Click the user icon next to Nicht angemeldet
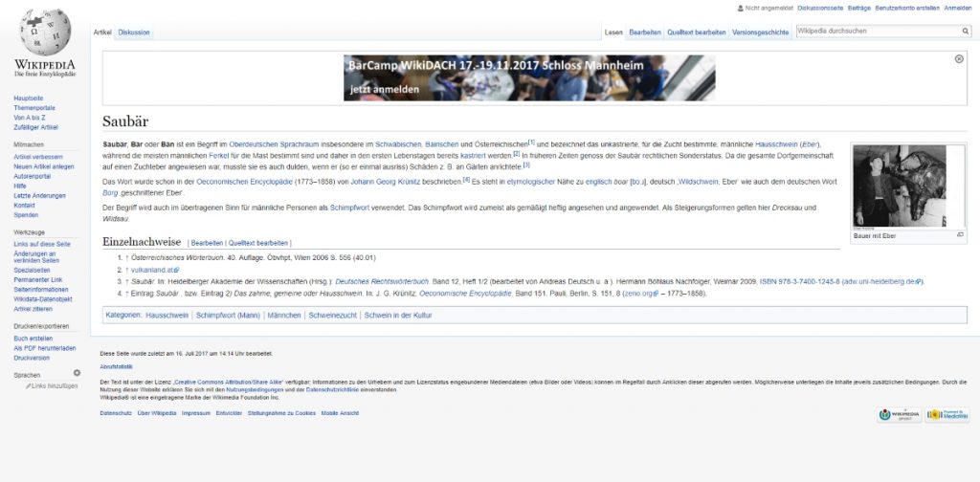 740,8
